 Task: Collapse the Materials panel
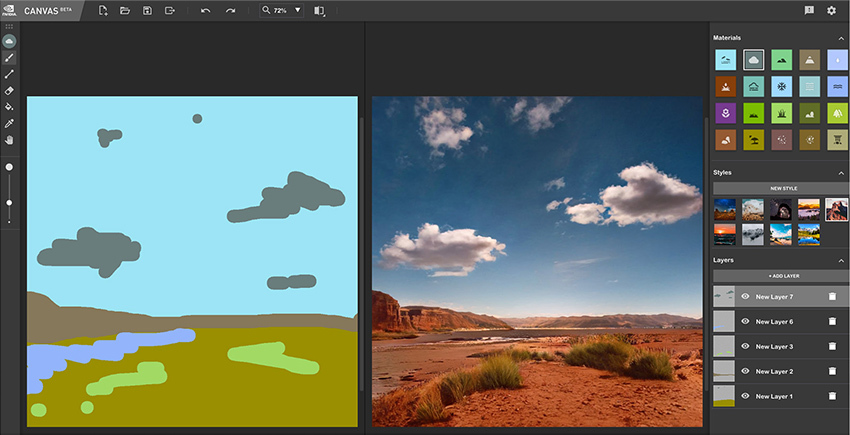(841, 38)
